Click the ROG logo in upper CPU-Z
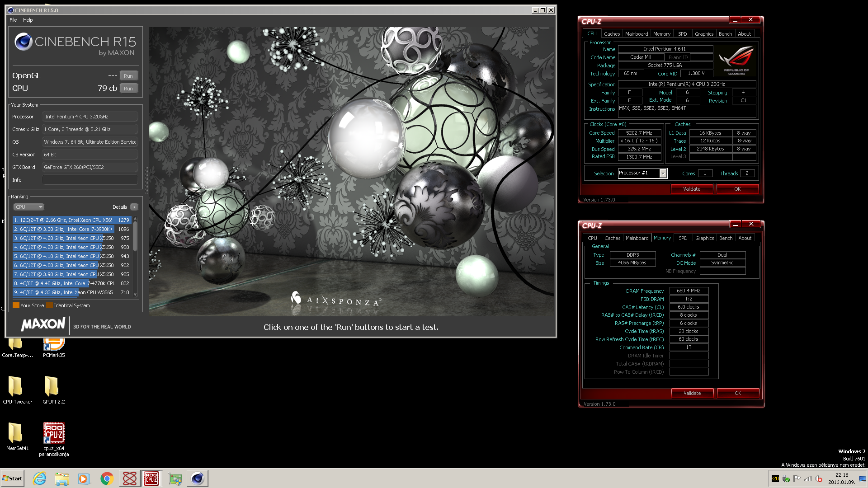 (x=736, y=60)
